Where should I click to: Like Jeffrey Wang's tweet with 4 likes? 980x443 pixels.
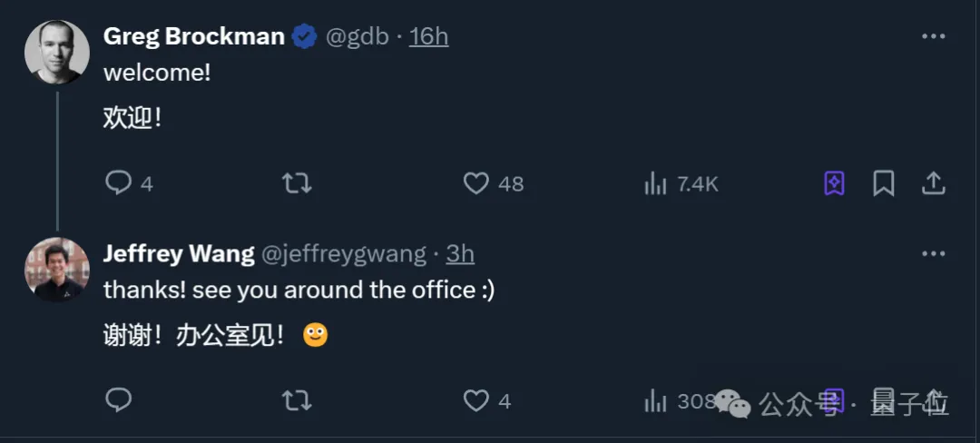tap(476, 399)
